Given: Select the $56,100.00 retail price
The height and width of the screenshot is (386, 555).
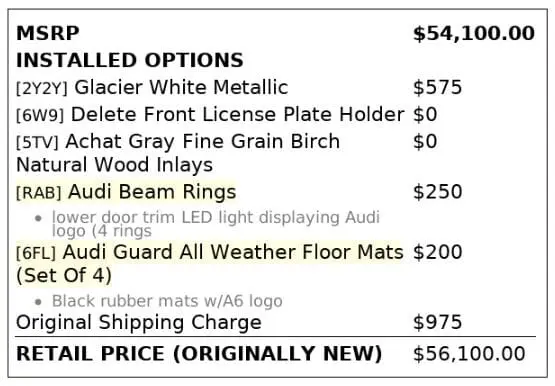Looking at the screenshot, I should click(x=469, y=353).
